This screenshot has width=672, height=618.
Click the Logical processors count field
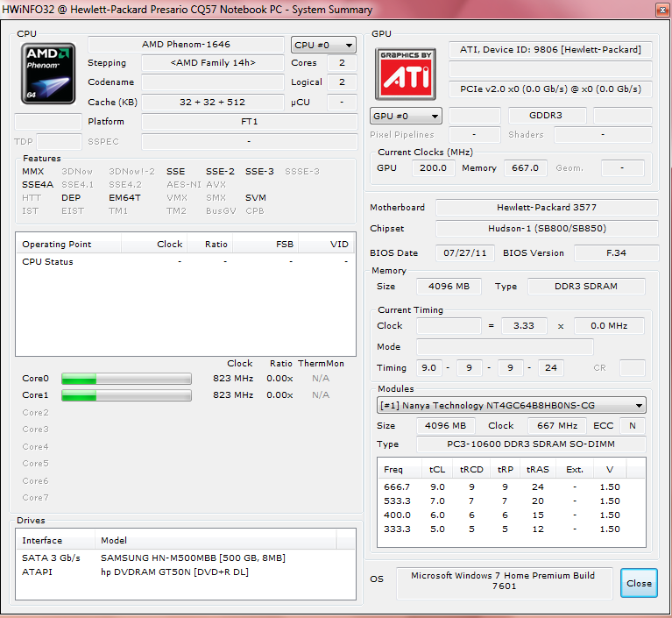(x=342, y=82)
